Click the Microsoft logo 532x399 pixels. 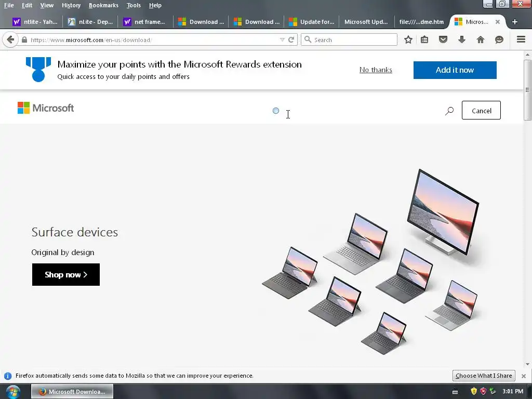(x=46, y=108)
